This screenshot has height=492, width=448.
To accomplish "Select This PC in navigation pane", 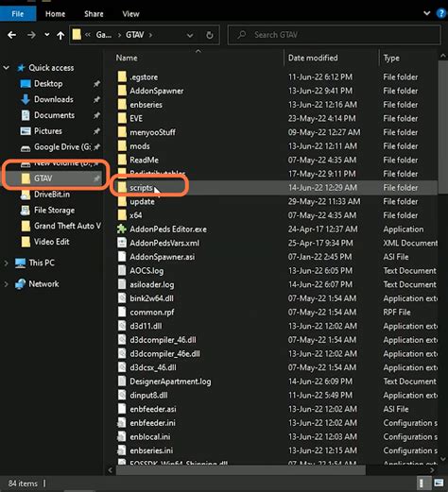I will coord(42,263).
